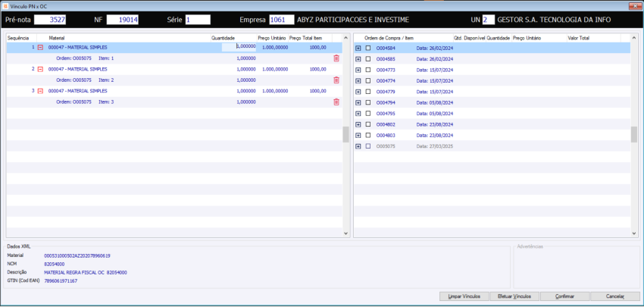This screenshot has width=644, height=307.
Task: Click the Qtd. Disponível column header
Action: click(470, 38)
